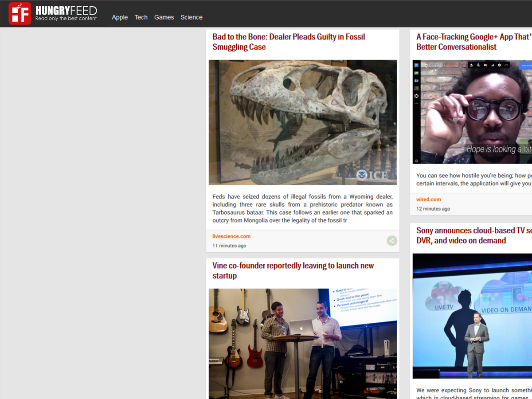This screenshot has width=532, height=399.
Task: Click the dinosaur skull fossil image
Action: pos(303,122)
